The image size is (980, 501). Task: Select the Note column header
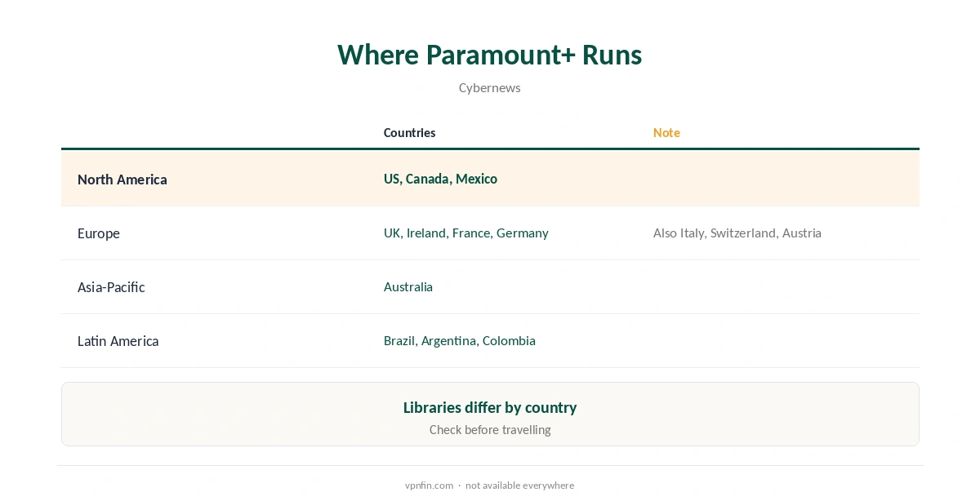click(666, 133)
